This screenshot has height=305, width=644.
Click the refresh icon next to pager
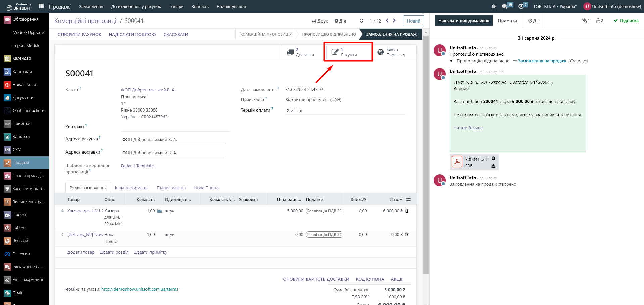[x=361, y=21]
